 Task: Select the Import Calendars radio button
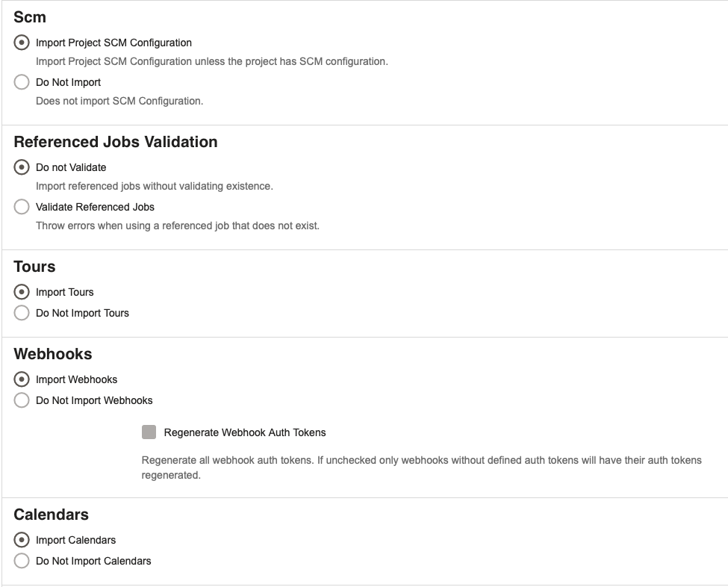point(22,540)
